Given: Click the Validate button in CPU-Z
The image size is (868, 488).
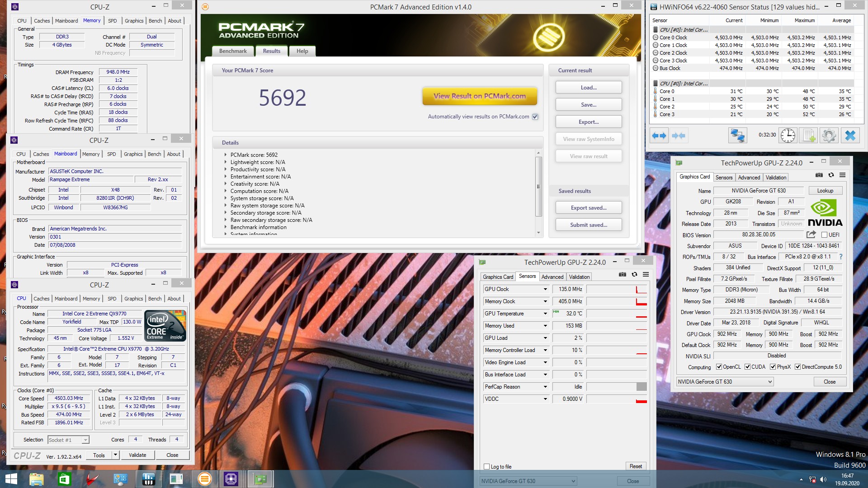Looking at the screenshot, I should click(137, 455).
